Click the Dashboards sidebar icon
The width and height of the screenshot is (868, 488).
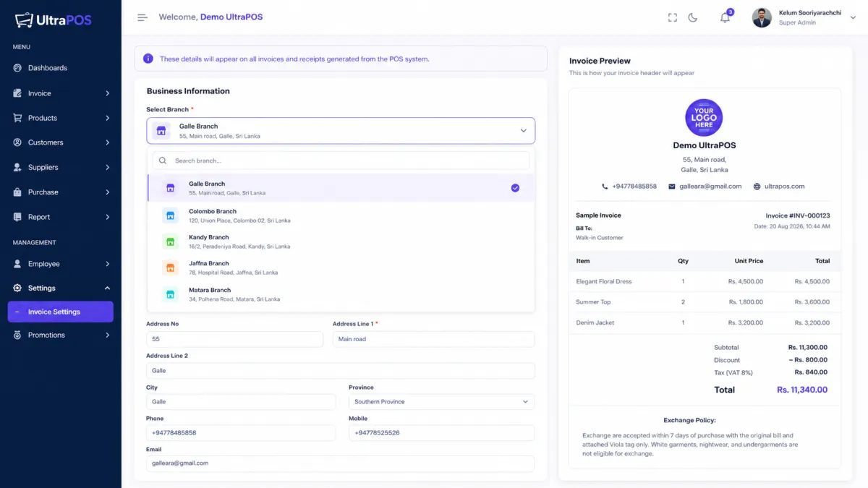[x=17, y=68]
